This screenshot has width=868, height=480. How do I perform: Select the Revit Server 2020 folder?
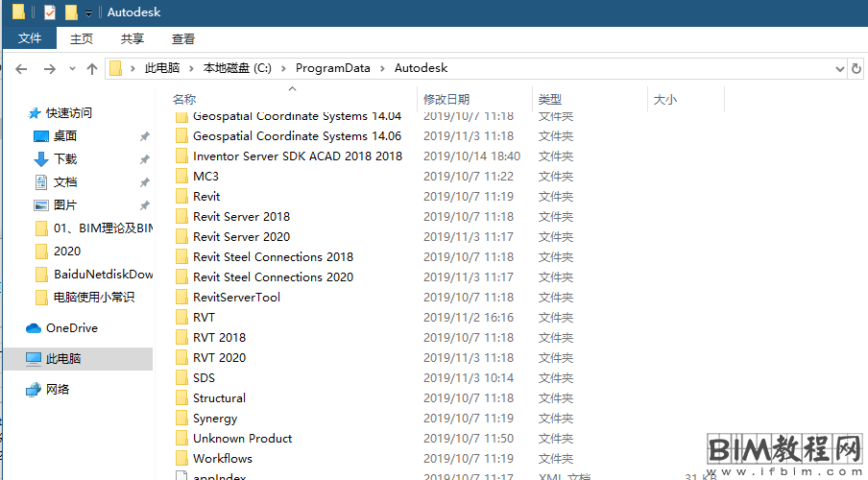[x=241, y=237]
